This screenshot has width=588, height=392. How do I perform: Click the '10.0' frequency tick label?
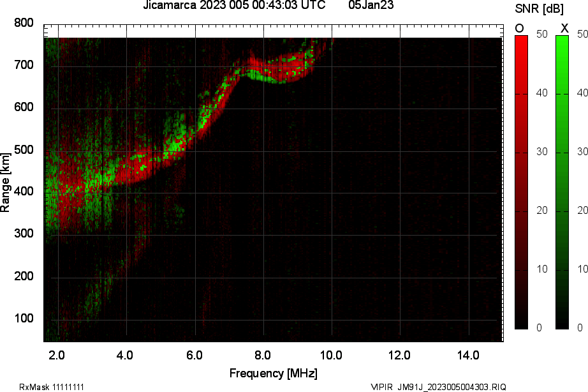331,355
